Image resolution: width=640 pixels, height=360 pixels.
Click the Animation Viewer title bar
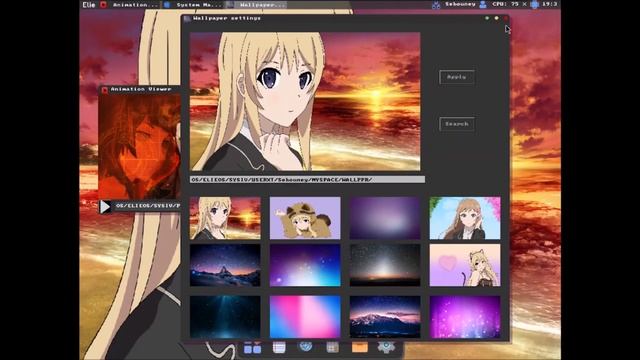click(x=140, y=89)
